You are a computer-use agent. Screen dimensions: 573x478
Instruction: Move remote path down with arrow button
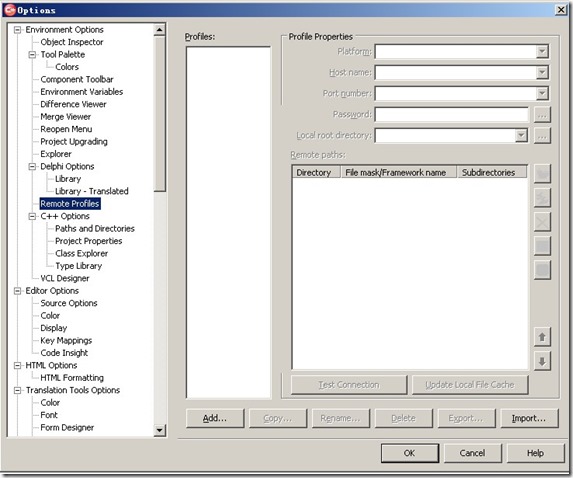pos(542,361)
